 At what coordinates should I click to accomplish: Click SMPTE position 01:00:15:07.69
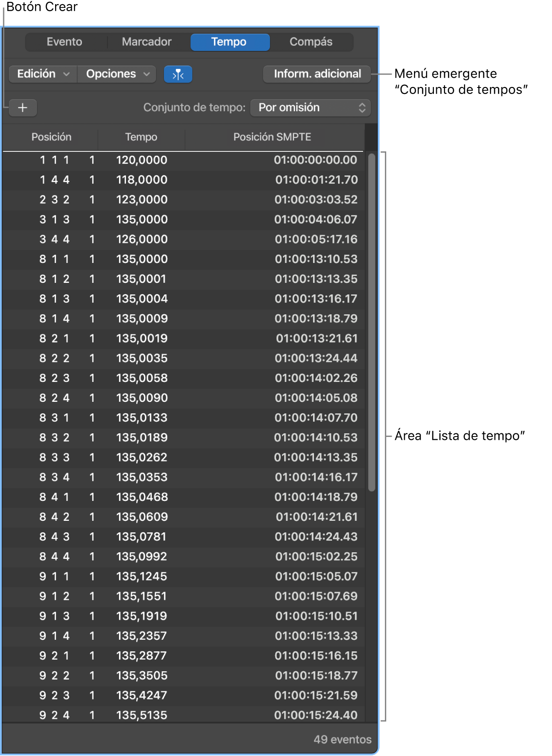(x=316, y=596)
